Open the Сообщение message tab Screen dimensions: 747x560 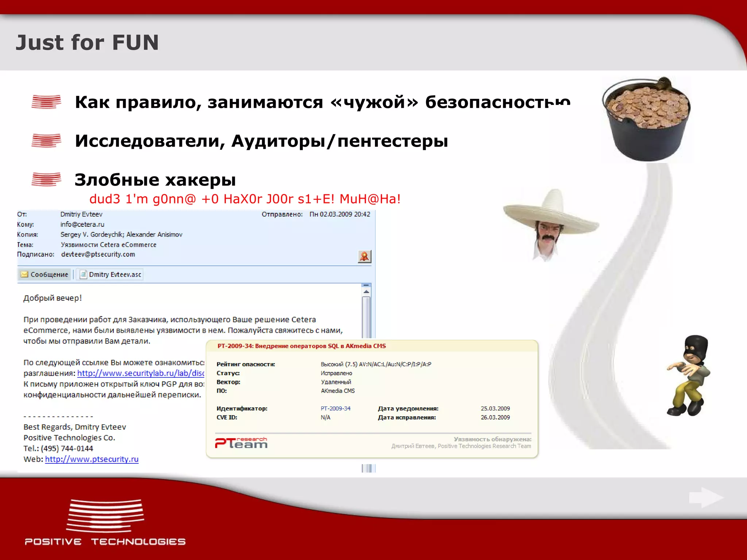click(x=44, y=274)
